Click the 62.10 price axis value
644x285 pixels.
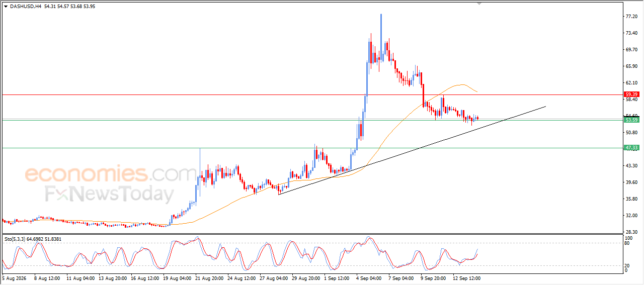coord(631,83)
